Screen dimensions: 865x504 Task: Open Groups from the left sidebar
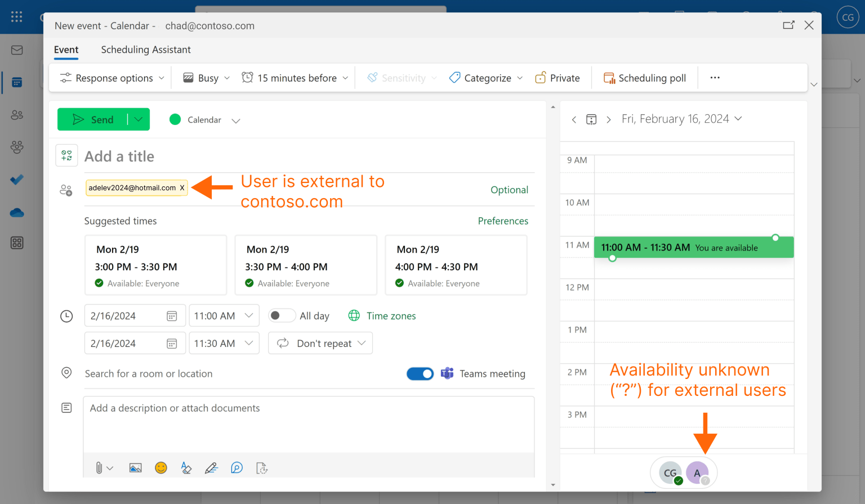coord(17,148)
